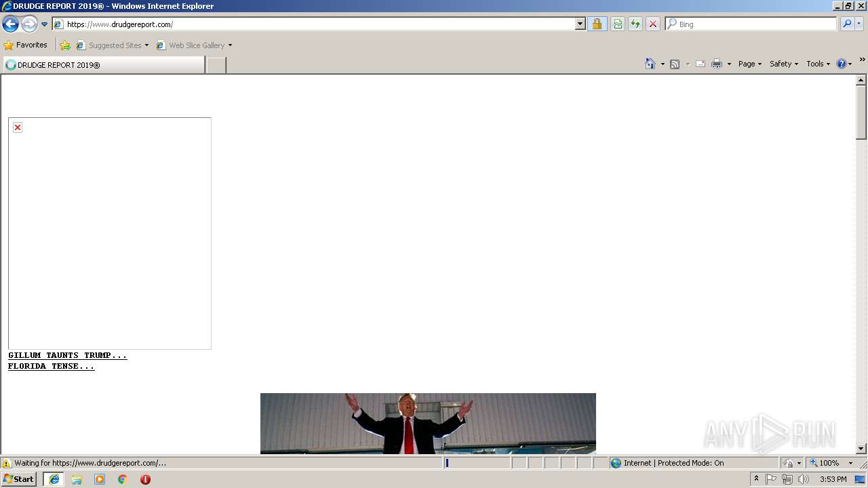
Task: Go to the home page icon
Action: coord(650,64)
